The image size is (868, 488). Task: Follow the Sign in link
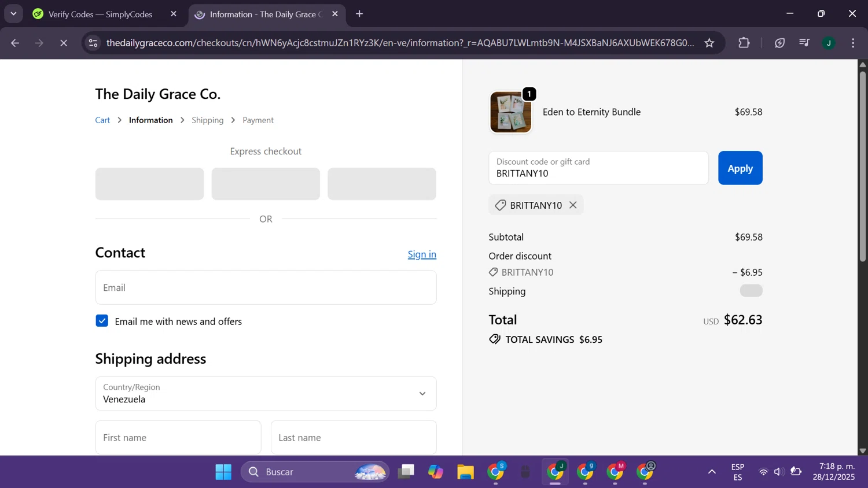[422, 254]
